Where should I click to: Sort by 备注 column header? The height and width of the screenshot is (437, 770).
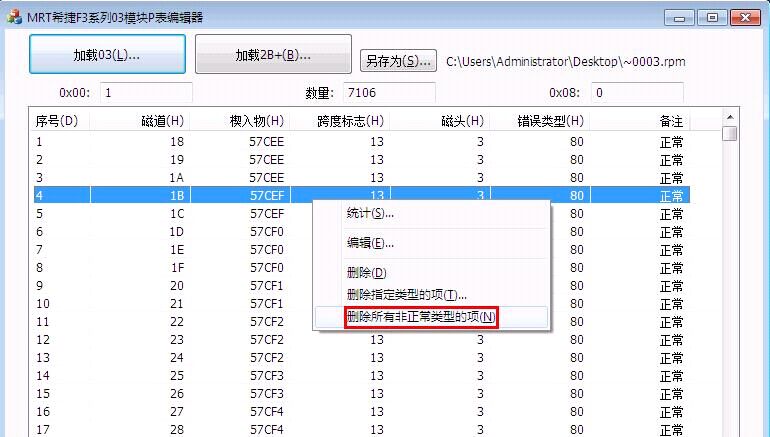click(640, 121)
